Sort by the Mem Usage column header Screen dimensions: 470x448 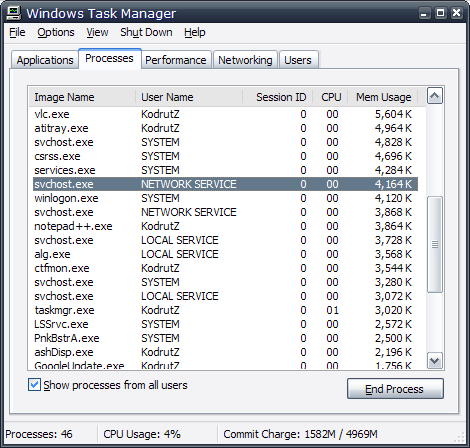click(x=383, y=97)
